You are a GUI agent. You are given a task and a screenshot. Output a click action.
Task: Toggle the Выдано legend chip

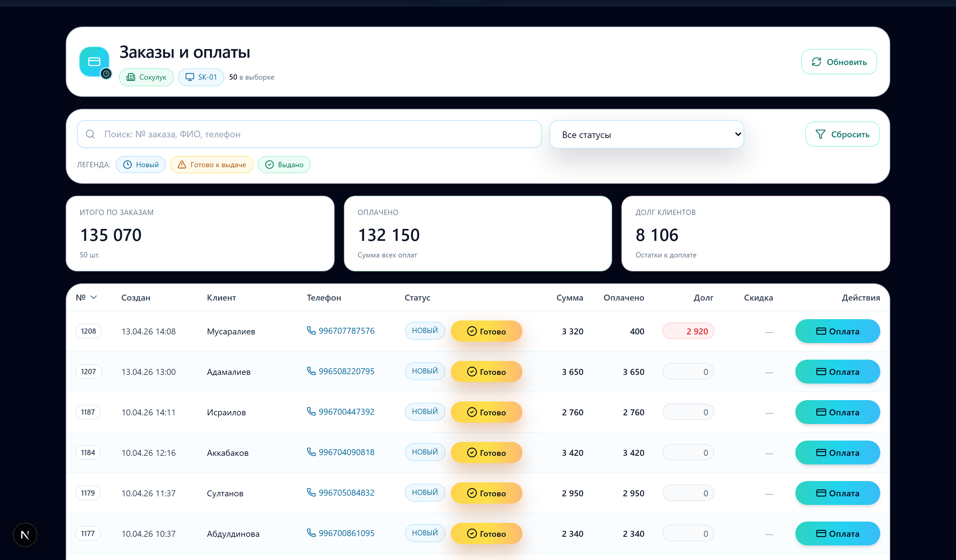click(284, 165)
